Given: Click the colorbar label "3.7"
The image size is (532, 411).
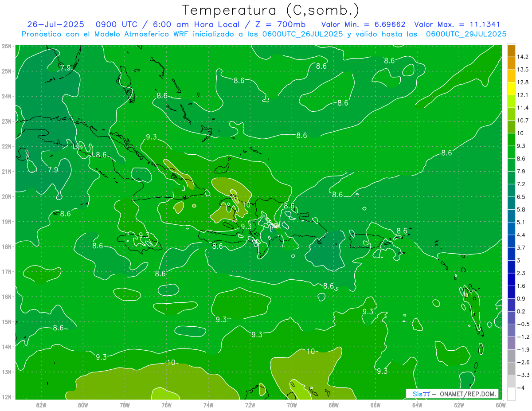Looking at the screenshot, I should click(x=521, y=247).
